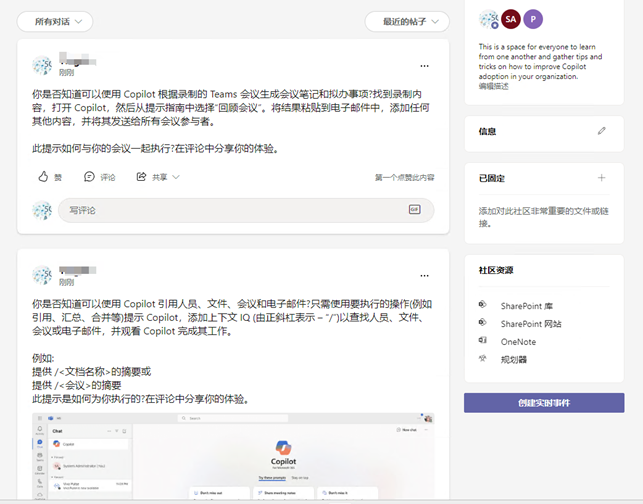The image size is (643, 504).
Task: Add a pinned item with the plus icon
Action: coord(602,178)
